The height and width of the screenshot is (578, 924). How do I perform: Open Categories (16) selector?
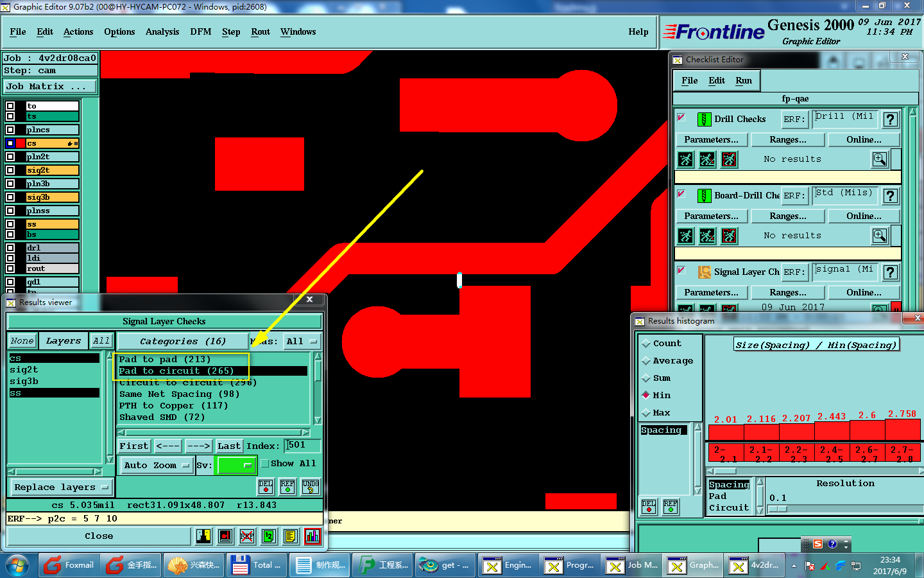183,342
